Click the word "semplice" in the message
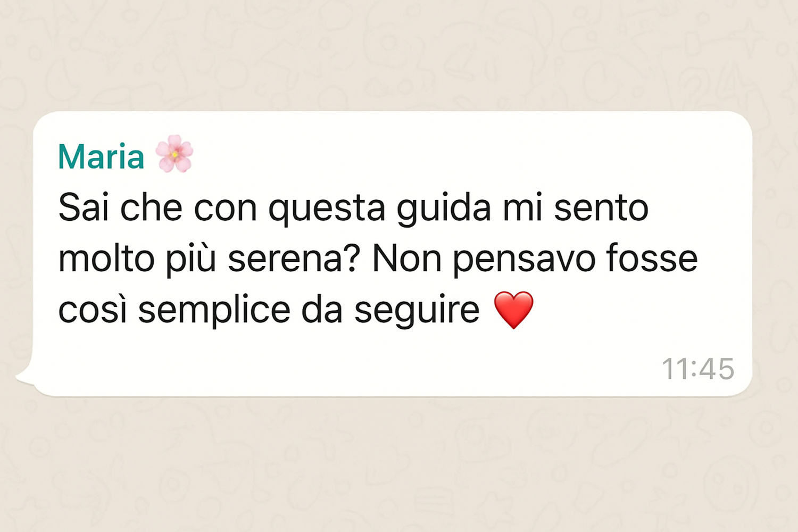 click(214, 311)
